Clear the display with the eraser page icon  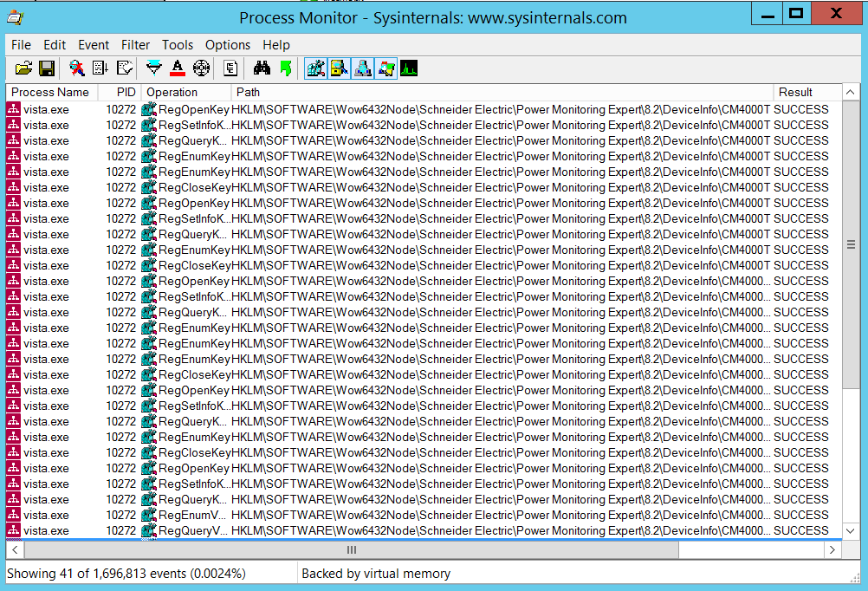pos(125,68)
